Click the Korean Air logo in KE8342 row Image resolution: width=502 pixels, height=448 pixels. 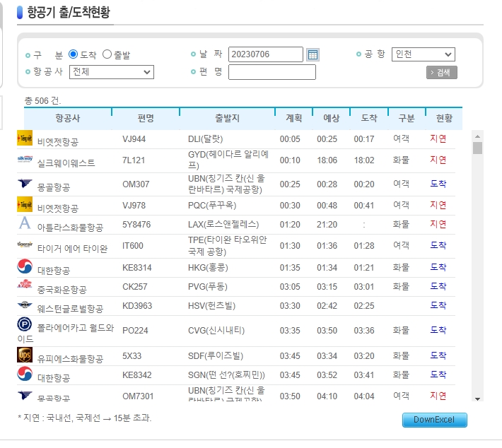pos(25,374)
